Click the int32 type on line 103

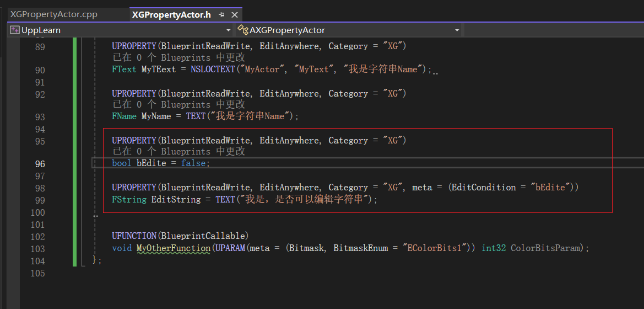tap(493, 248)
